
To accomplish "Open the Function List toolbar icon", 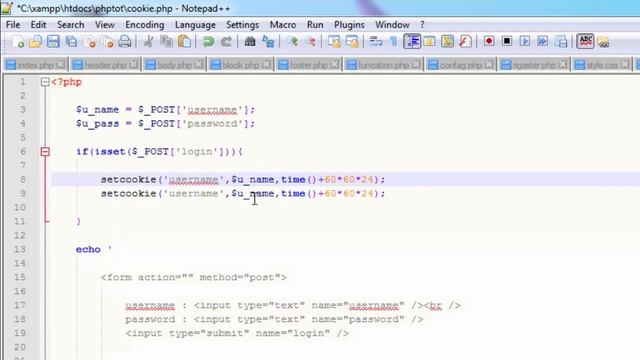I will 465,42.
